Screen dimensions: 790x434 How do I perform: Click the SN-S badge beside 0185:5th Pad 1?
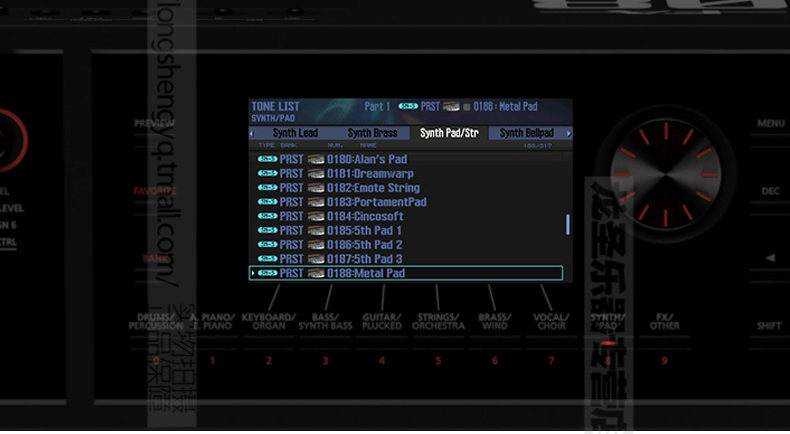pyautogui.click(x=267, y=230)
